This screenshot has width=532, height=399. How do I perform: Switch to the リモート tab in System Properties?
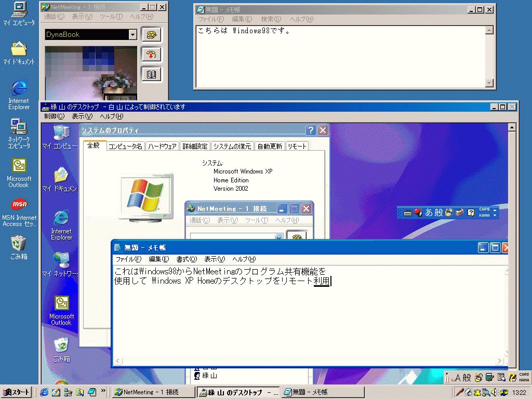tap(297, 146)
